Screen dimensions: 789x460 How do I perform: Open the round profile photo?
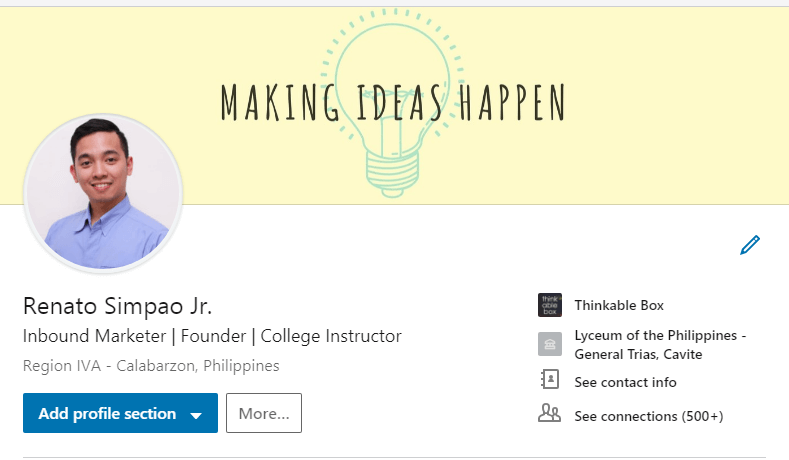[103, 194]
